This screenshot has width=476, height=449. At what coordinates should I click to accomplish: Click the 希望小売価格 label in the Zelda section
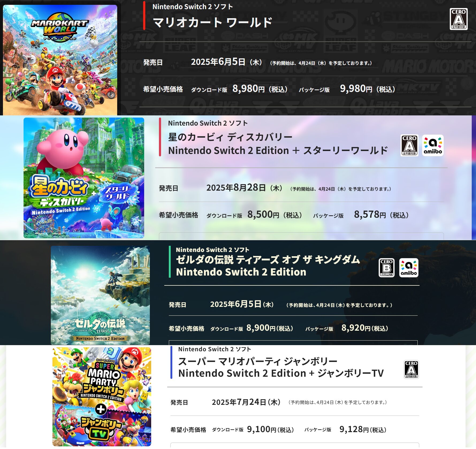click(x=186, y=329)
